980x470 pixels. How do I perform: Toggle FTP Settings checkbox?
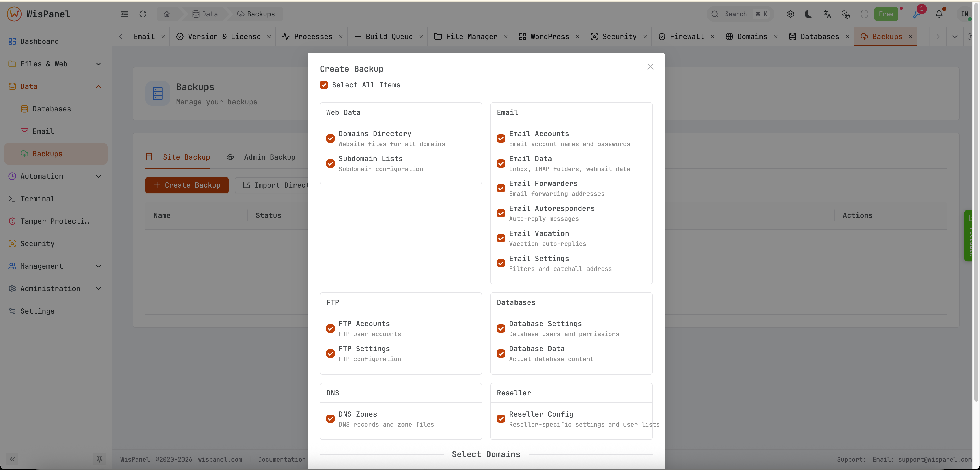[x=330, y=354]
